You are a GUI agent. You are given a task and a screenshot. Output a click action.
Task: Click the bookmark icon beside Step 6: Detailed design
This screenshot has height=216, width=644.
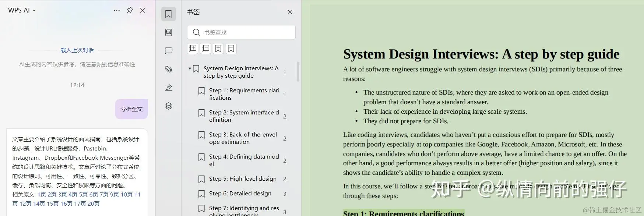click(201, 194)
